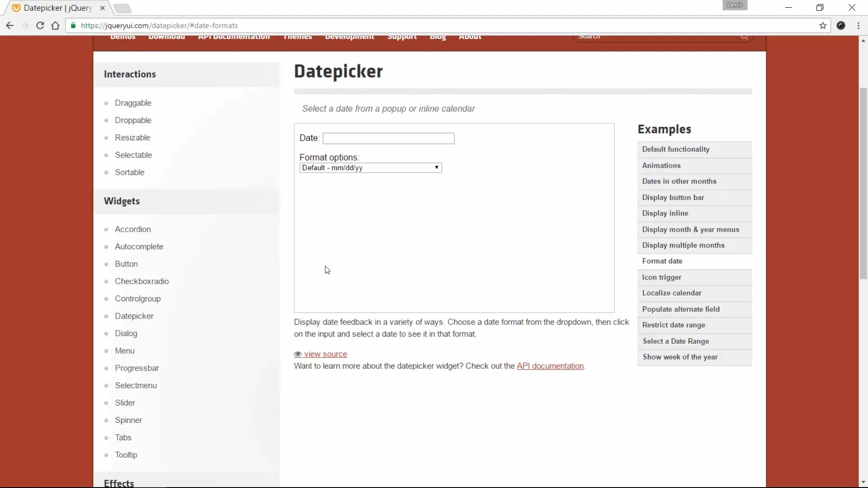Bookmark this page with the star icon
This screenshot has height=488, width=868.
click(823, 26)
